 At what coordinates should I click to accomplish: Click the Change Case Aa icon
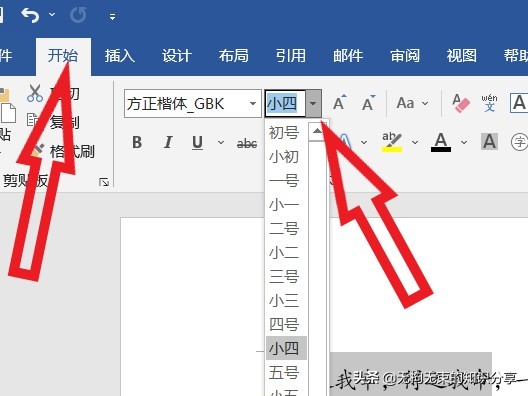point(405,103)
